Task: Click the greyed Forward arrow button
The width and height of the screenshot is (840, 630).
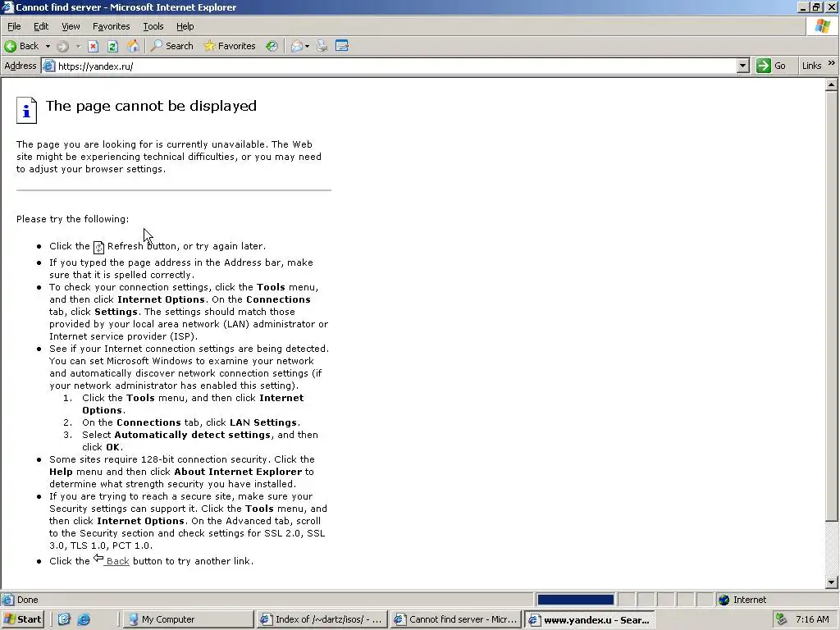Action: 62,46
